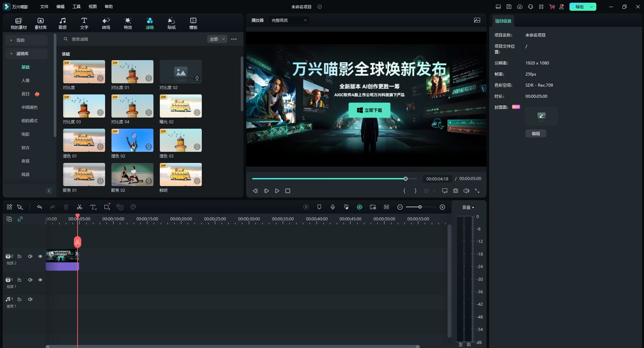Edit the cover image pencil thumbnail
This screenshot has height=348, width=644.
coord(541,116)
